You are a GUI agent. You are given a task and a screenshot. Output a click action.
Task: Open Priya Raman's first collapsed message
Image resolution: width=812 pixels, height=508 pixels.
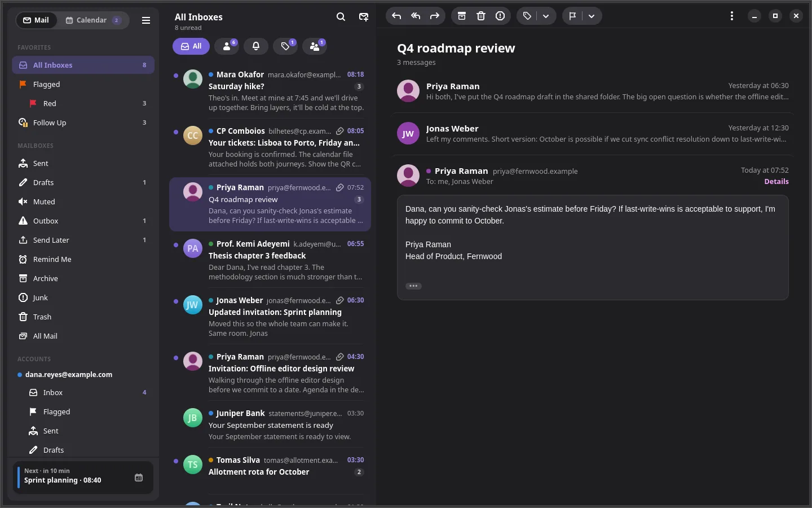tap(593, 91)
